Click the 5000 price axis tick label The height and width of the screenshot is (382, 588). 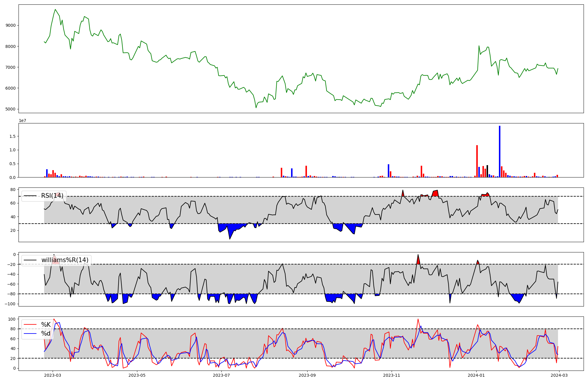[x=11, y=109]
